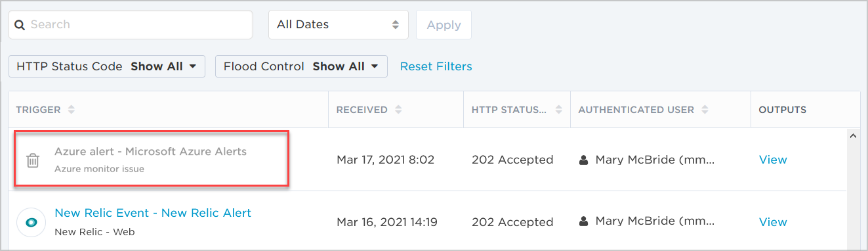Viewport: 868px width, 251px height.
Task: Open View outputs for Azure alert
Action: (x=773, y=160)
